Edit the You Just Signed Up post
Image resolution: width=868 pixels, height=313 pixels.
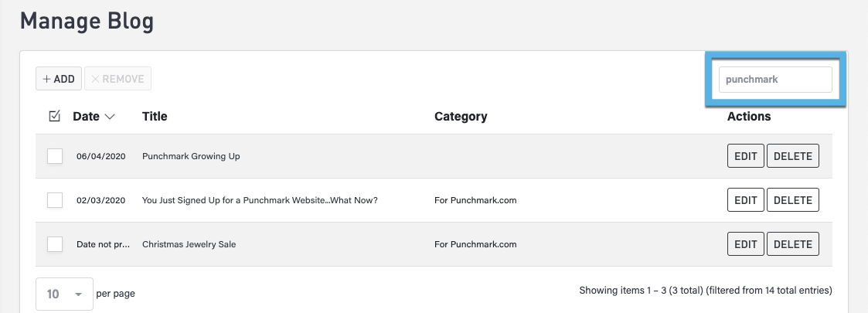click(x=746, y=200)
